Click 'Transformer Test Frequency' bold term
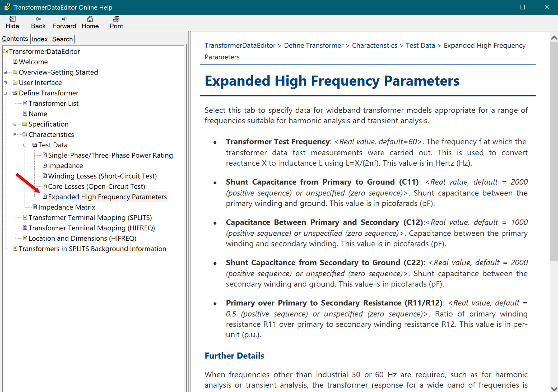Viewport: 558px width, 392px height. point(278,142)
